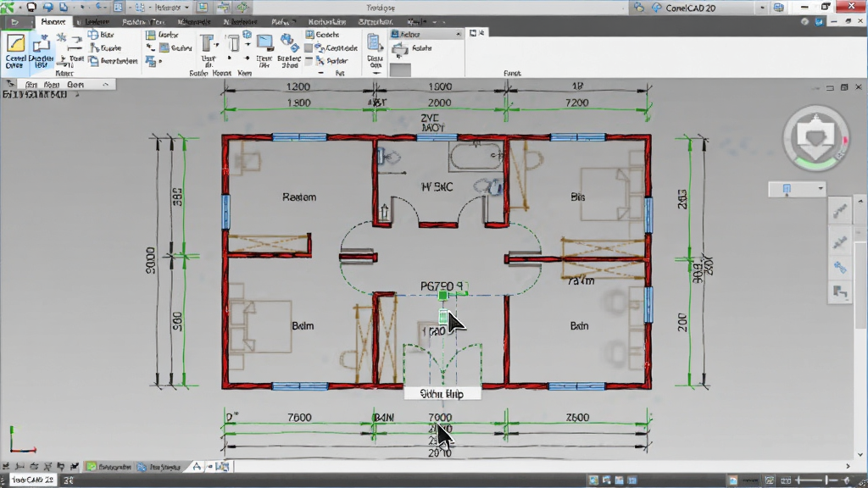Click the blue monitor icon right of the CorelCAD 20 dropdown

point(779,7)
